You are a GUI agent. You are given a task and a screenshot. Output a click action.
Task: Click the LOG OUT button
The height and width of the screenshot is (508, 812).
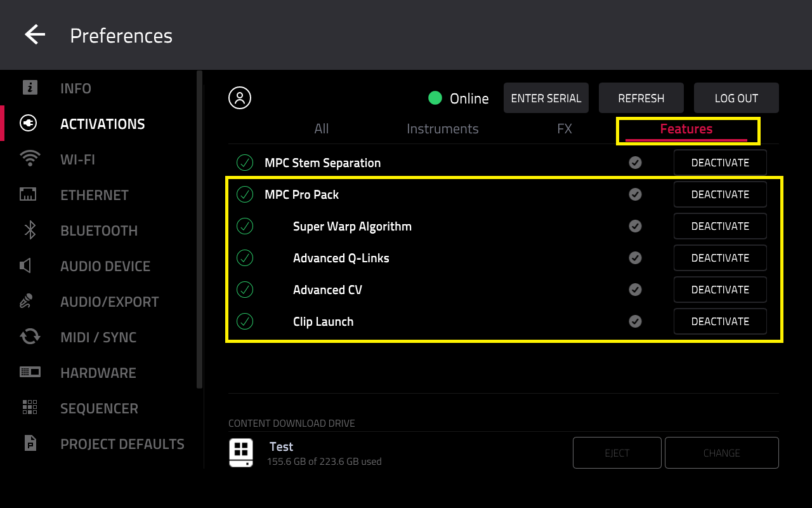click(737, 98)
